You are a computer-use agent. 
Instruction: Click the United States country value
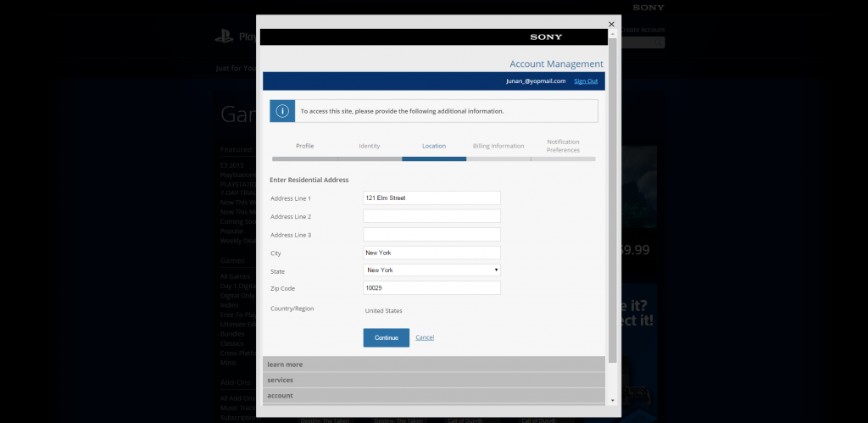tap(384, 310)
